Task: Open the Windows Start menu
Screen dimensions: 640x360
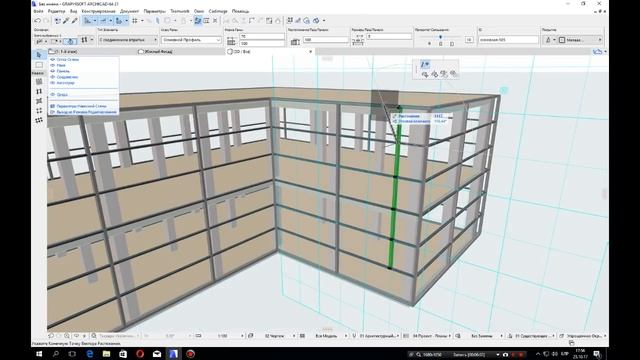Action: (x=39, y=354)
